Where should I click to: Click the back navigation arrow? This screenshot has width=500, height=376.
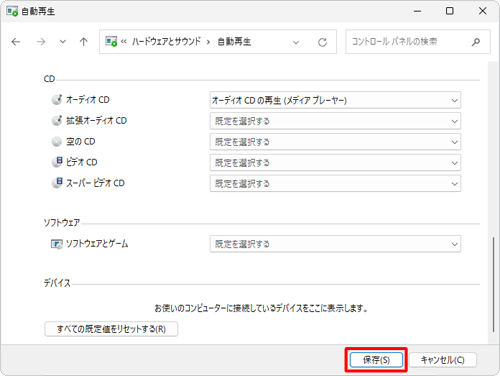16,42
